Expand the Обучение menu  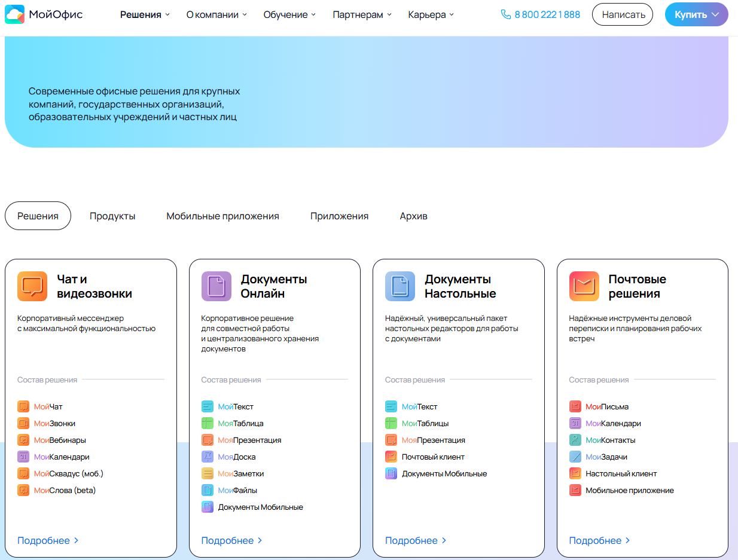tap(289, 14)
